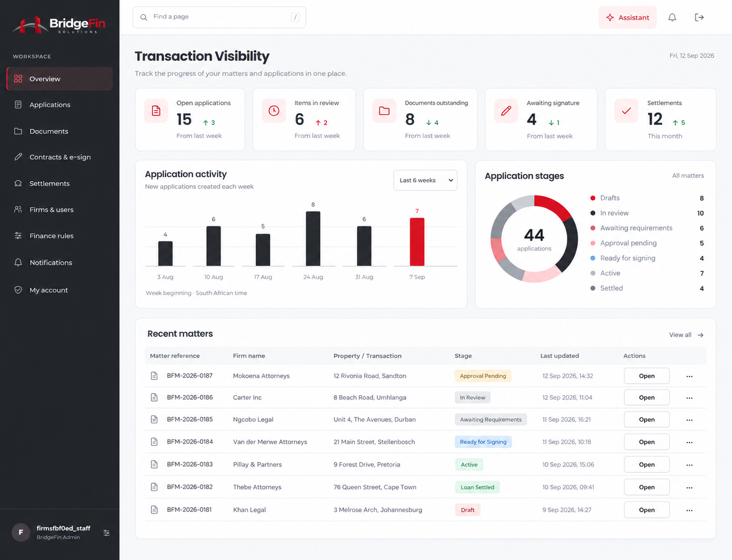Viewport: 732px width, 560px height.
Task: Click the Loan Settled stage badge
Action: pyautogui.click(x=477, y=487)
